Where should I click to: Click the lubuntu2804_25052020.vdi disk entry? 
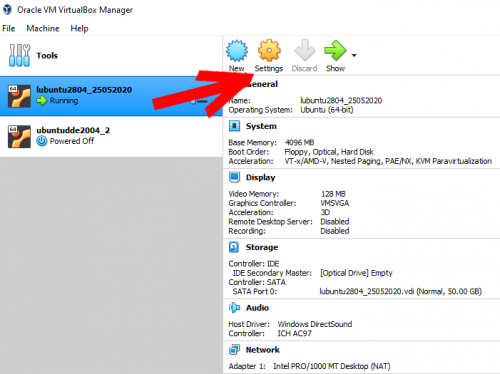tap(401, 292)
